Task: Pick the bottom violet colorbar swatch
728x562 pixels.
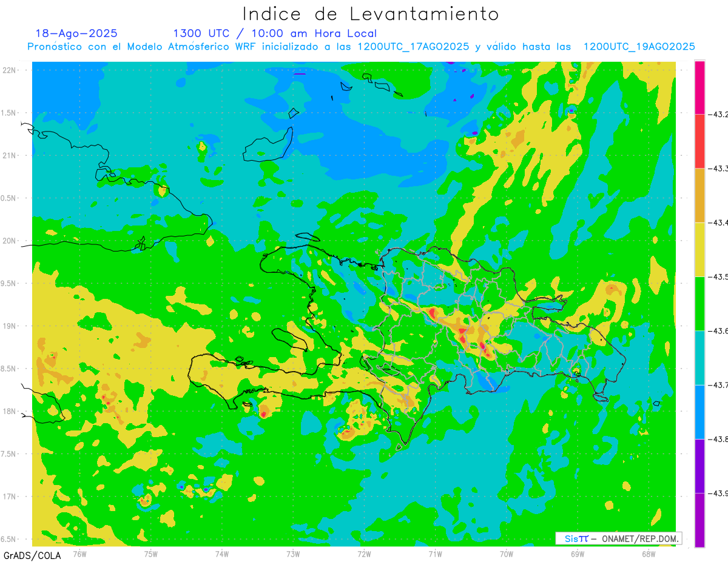Action: point(699,520)
